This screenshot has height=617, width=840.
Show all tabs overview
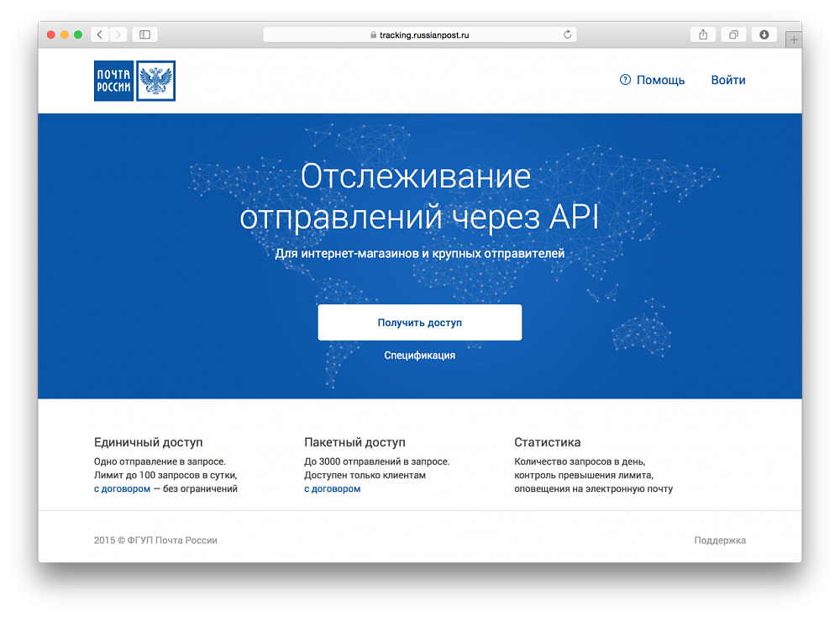[733, 34]
